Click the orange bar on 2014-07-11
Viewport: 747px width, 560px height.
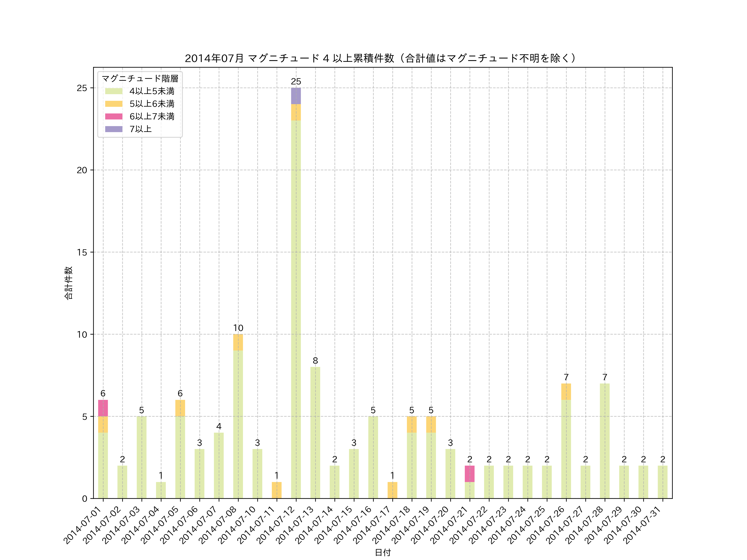[x=277, y=490]
